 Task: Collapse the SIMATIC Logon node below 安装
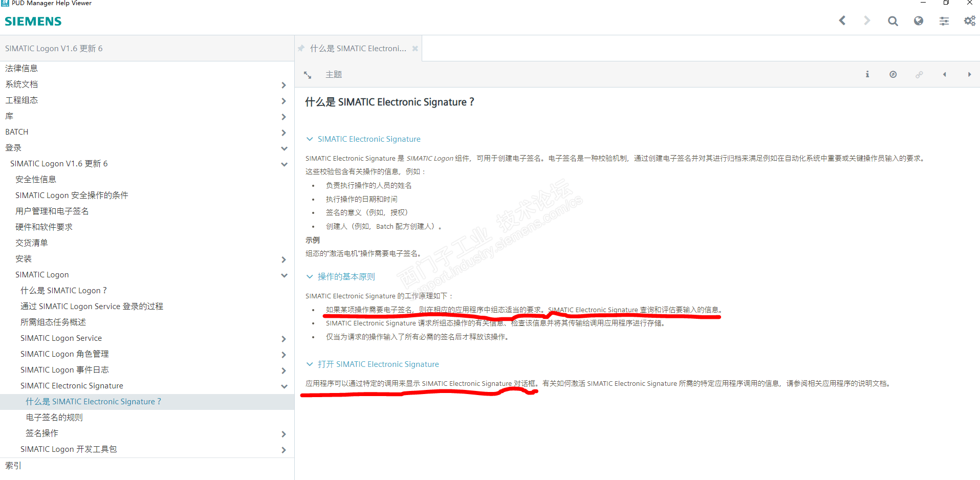284,275
